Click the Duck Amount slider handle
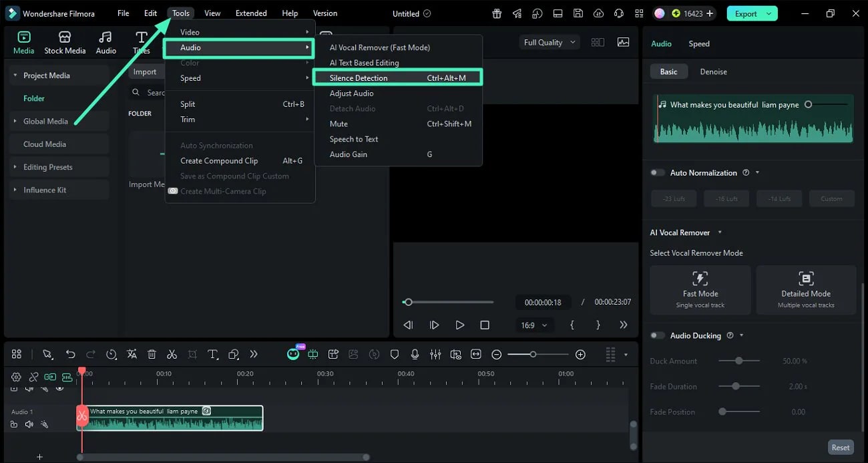 738,361
